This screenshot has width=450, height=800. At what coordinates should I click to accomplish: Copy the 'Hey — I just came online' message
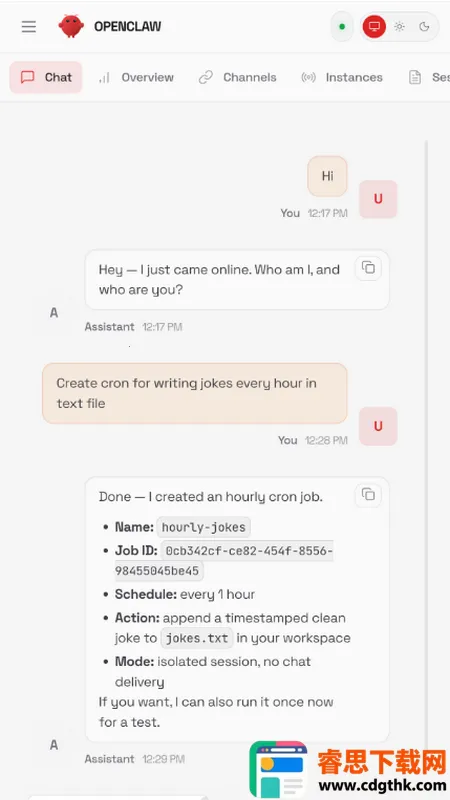368,268
